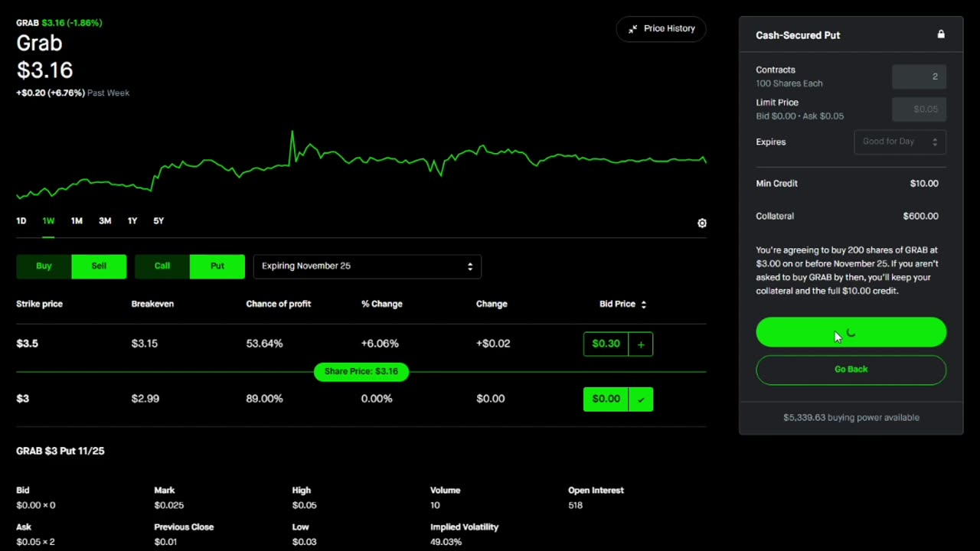Switch to Call options

point(162,266)
